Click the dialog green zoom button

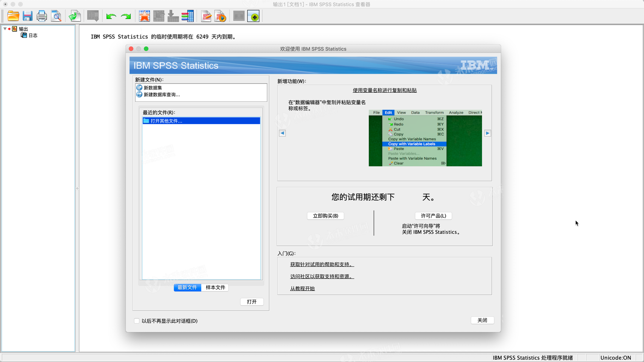pos(146,49)
